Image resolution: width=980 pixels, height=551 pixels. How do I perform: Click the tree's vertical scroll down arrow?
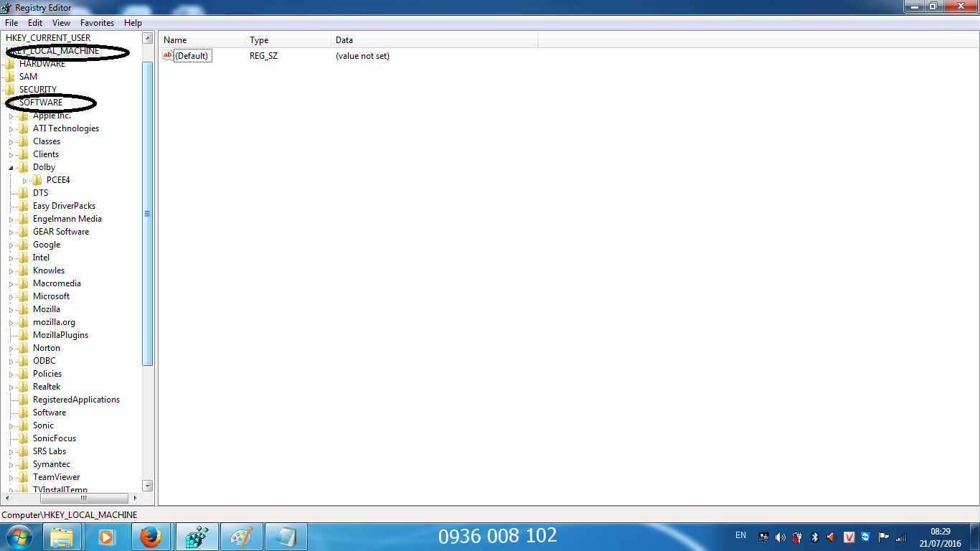(x=148, y=486)
